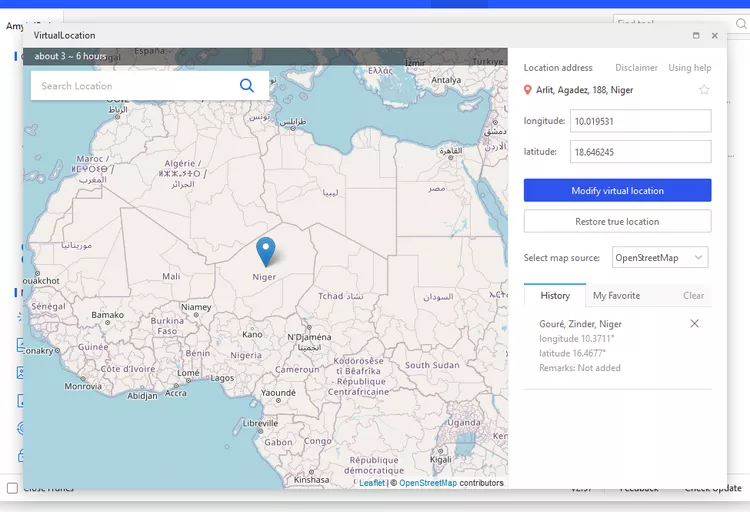This screenshot has height=512, width=750.
Task: Click the Libreville label on the map
Action: point(260,423)
